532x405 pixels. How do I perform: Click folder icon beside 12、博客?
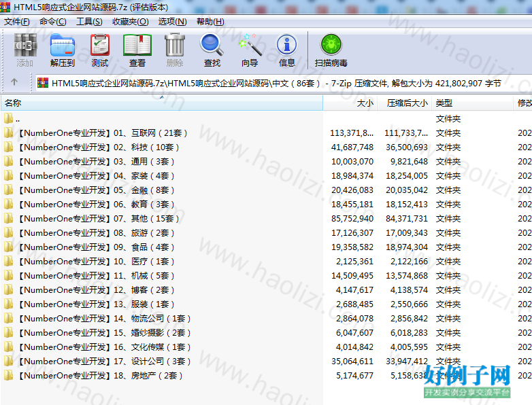click(x=8, y=289)
